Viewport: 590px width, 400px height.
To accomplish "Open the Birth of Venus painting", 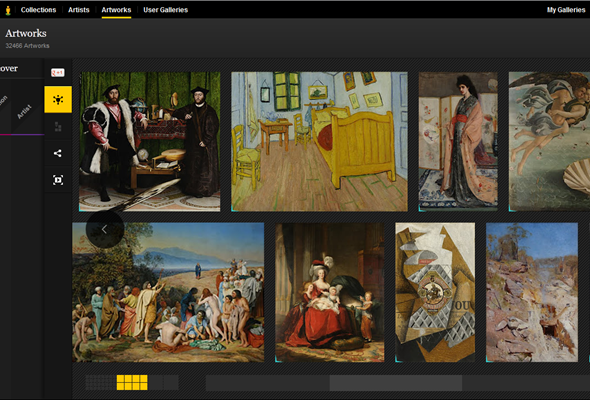I will tap(549, 141).
